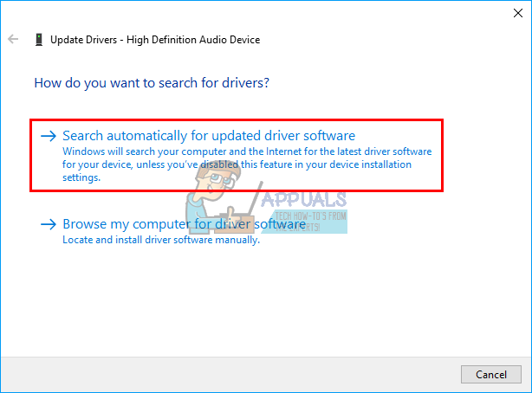Click the description starting 'Windows will search your computer'
This screenshot has width=532, height=393.
click(247, 164)
